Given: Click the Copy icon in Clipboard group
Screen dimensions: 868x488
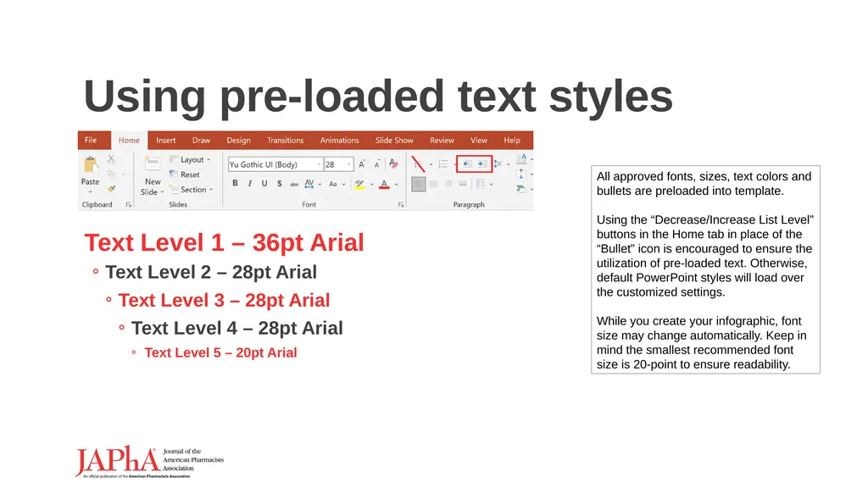Looking at the screenshot, I should (x=111, y=174).
